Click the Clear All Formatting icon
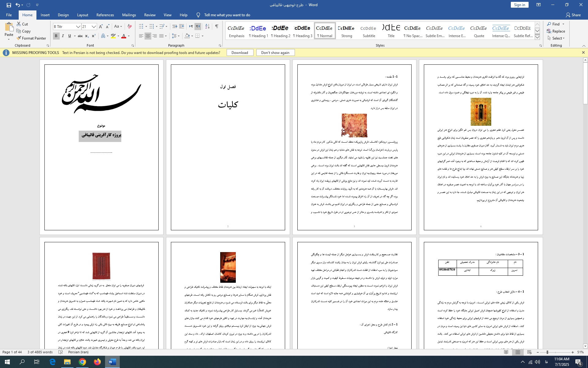The width and height of the screenshot is (588, 368). click(130, 26)
